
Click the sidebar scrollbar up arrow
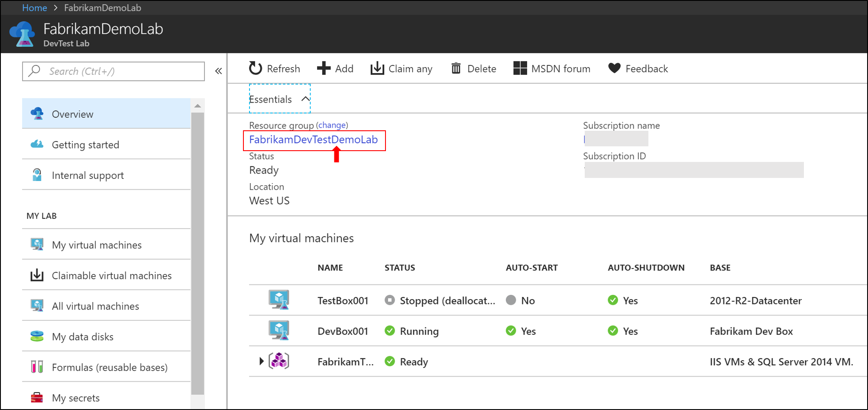pyautogui.click(x=198, y=106)
